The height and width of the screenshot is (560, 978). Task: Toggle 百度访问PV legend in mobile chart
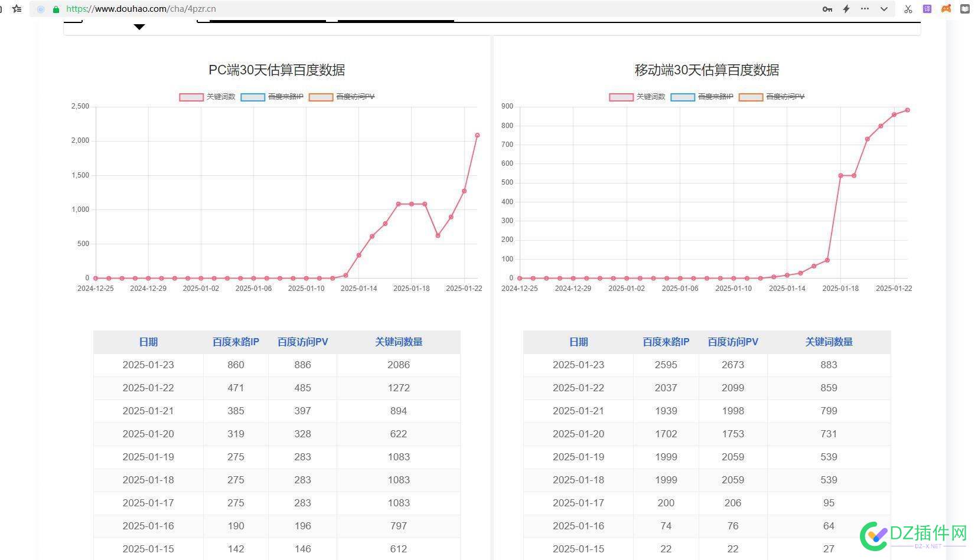coord(771,97)
